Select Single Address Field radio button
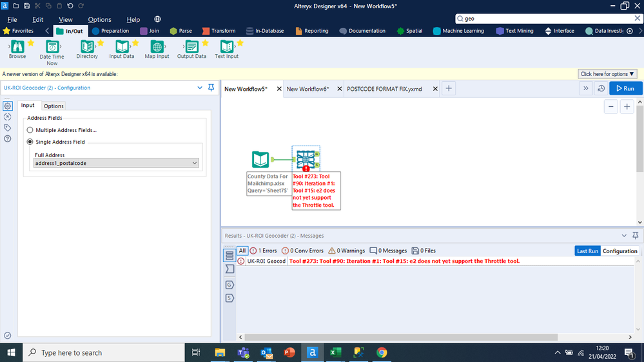 tap(30, 142)
